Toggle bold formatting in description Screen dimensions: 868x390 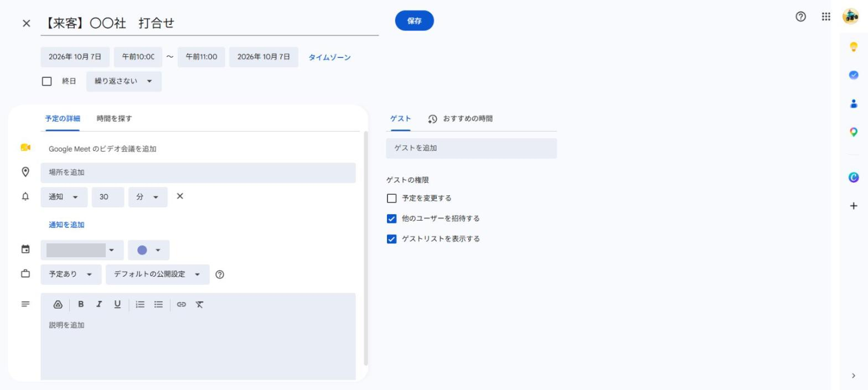pyautogui.click(x=81, y=304)
